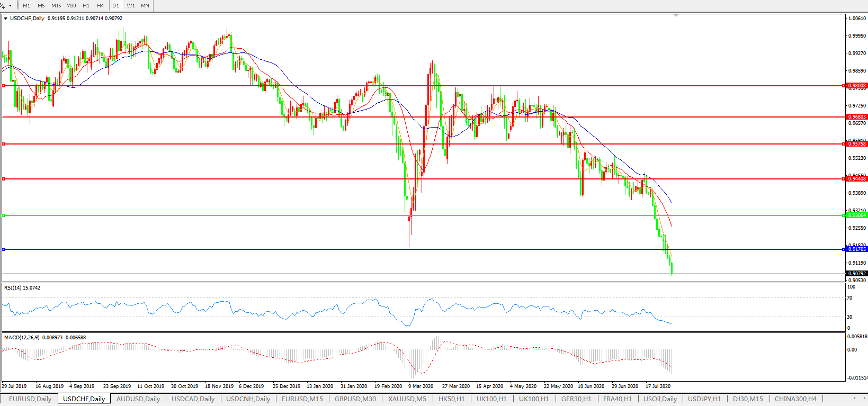The width and height of the screenshot is (868, 406).
Task: Click the drawing tool icon at top-left
Action: pos(3,5)
